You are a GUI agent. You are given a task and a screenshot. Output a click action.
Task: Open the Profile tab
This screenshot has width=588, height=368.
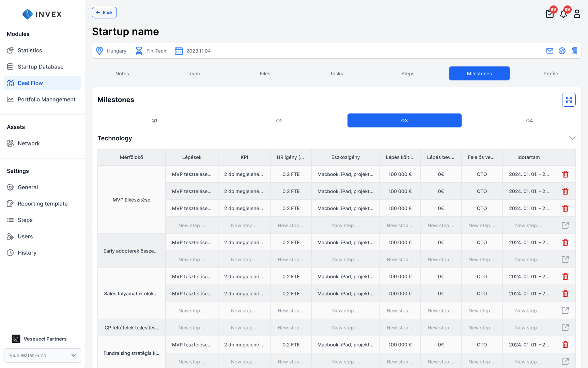[x=551, y=74]
